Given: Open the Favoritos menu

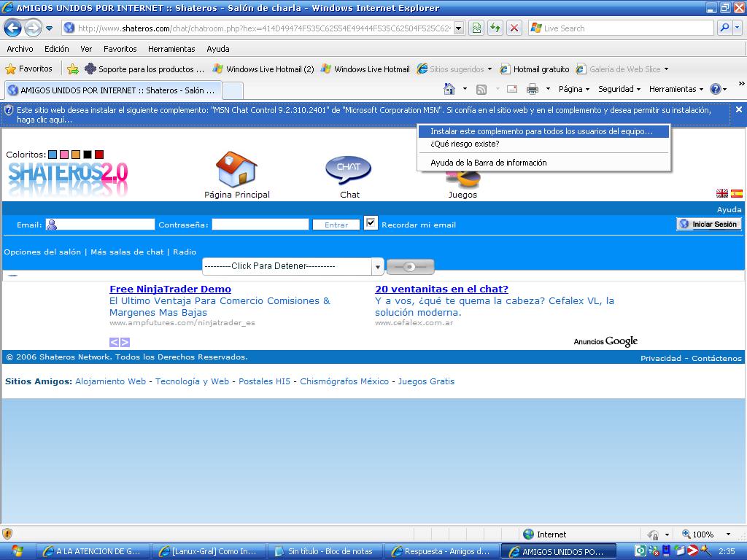Looking at the screenshot, I should (x=120, y=49).
